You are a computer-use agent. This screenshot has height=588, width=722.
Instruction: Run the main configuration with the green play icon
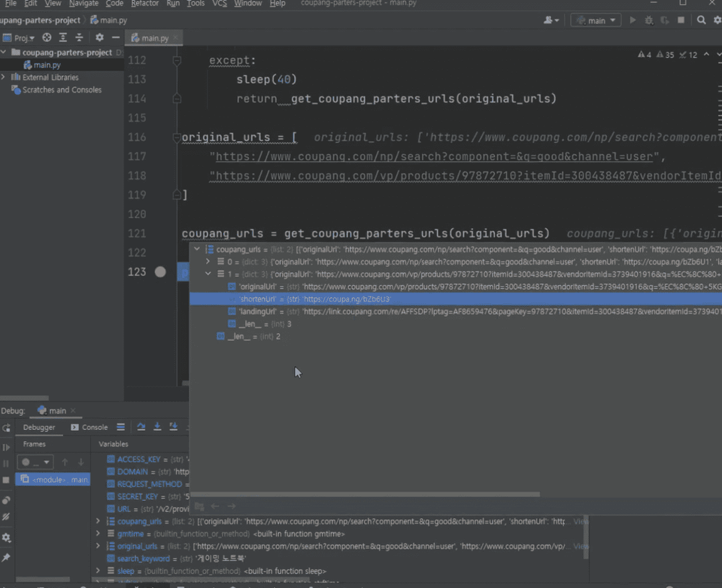633,20
